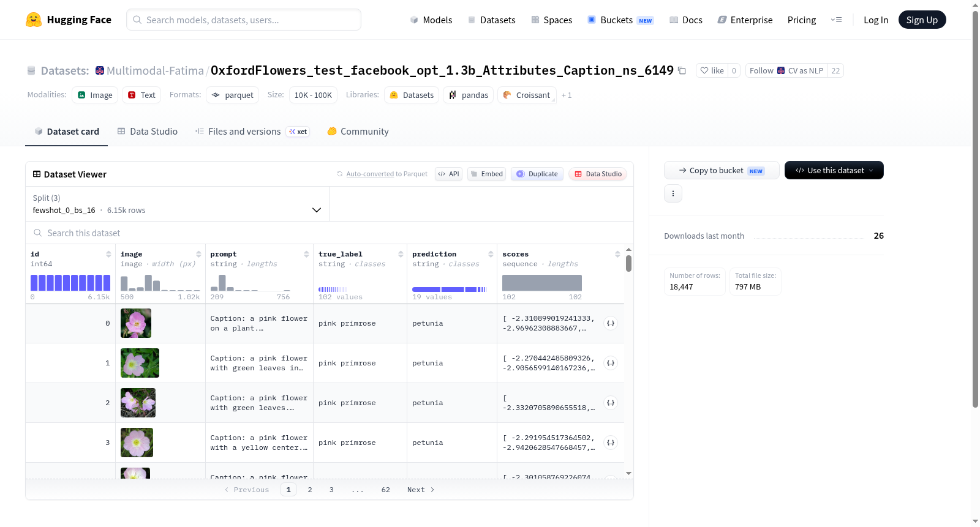Click the prompt lengths histogram
Image resolution: width=980 pixels, height=527 pixels.
click(251, 283)
